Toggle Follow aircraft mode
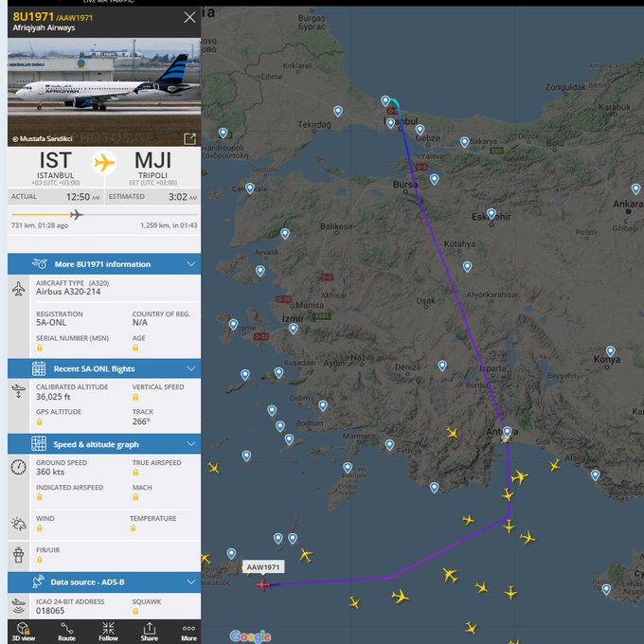This screenshot has height=644, width=644. [108, 632]
